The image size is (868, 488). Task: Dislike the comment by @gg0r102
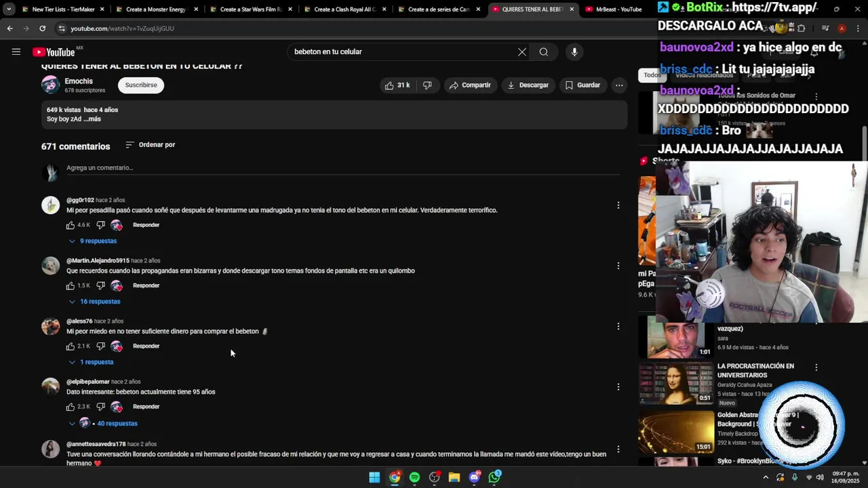(x=100, y=225)
